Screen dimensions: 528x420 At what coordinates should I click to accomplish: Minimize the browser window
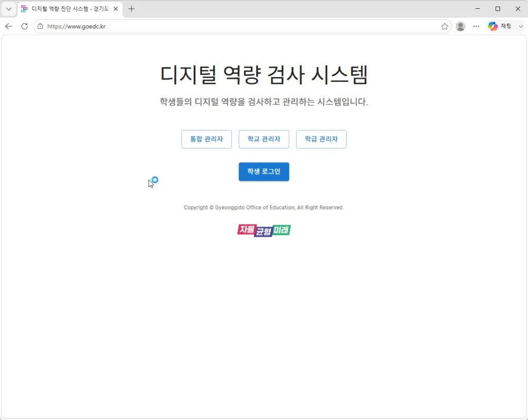pyautogui.click(x=477, y=9)
